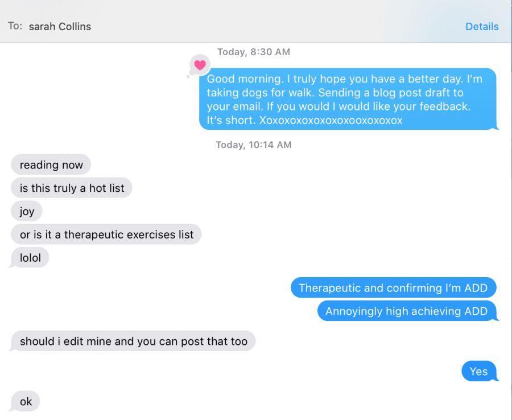The width and height of the screenshot is (512, 420).
Task: Click the 'To:' label in header
Action: (x=14, y=26)
